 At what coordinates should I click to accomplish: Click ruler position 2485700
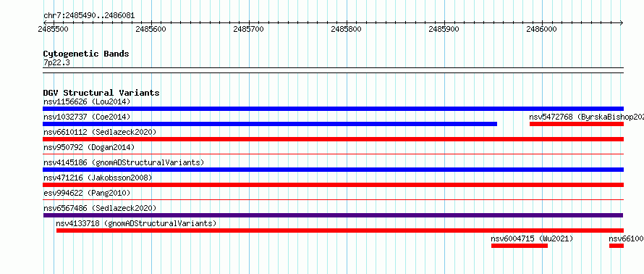tap(249, 29)
